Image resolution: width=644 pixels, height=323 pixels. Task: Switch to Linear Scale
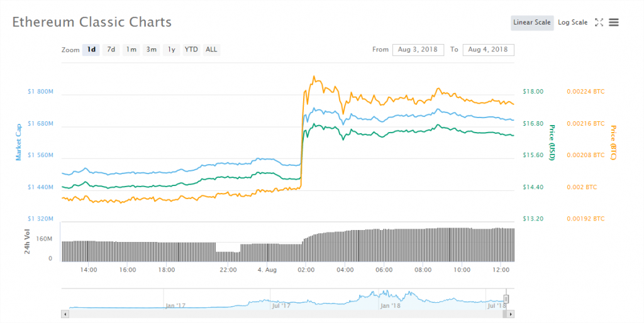(x=532, y=23)
